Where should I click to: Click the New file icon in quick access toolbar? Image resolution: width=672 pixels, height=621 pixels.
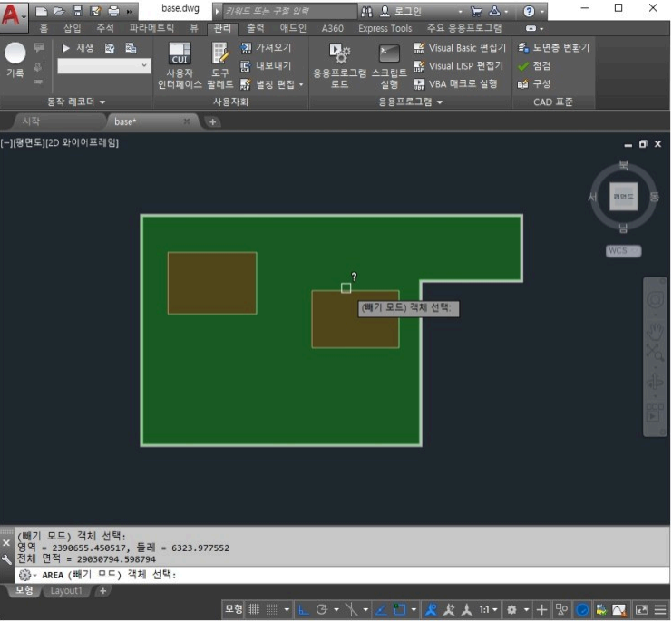coord(41,11)
